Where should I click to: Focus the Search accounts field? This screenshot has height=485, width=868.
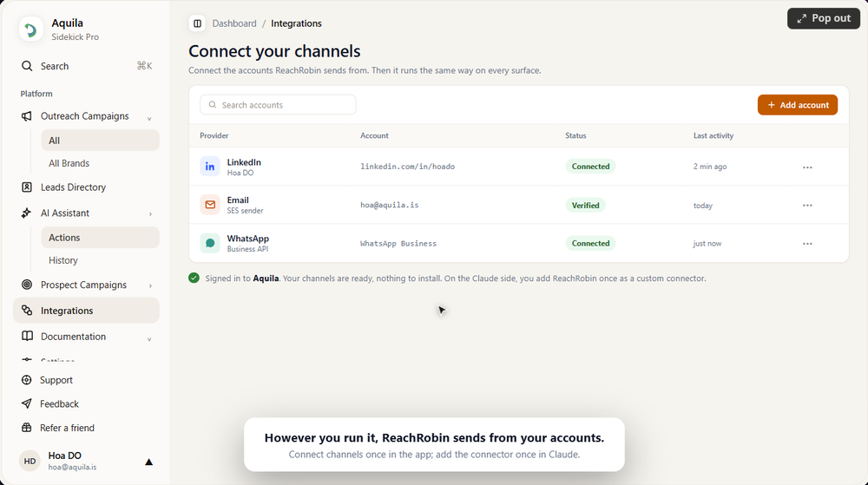(x=278, y=104)
